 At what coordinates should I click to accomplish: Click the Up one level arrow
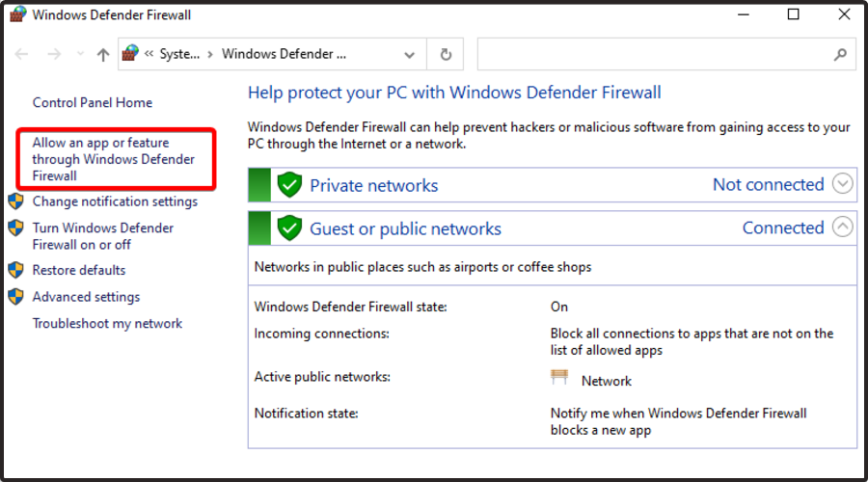pyautogui.click(x=103, y=55)
